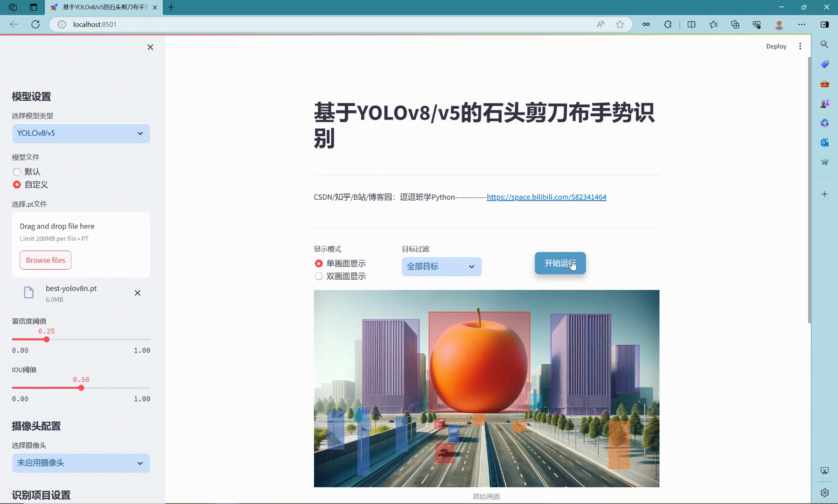Click the Deploy menu item
The height and width of the screenshot is (504, 838).
(x=776, y=46)
